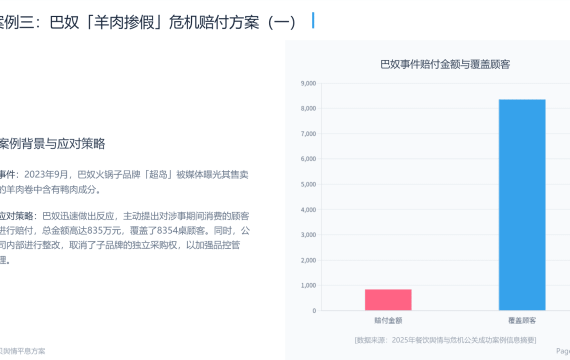
Task: Click the blue vertical accent mark beside title
Action: [x=313, y=20]
